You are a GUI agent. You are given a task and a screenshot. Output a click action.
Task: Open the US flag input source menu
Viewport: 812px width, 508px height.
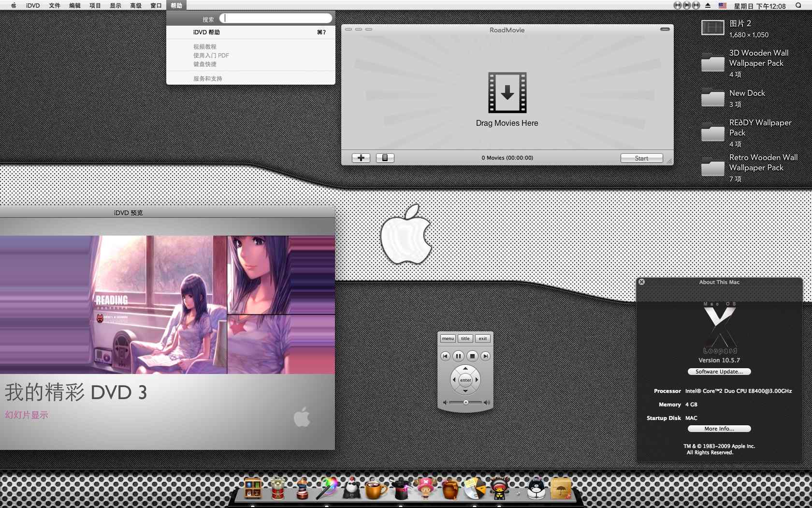(x=723, y=5)
